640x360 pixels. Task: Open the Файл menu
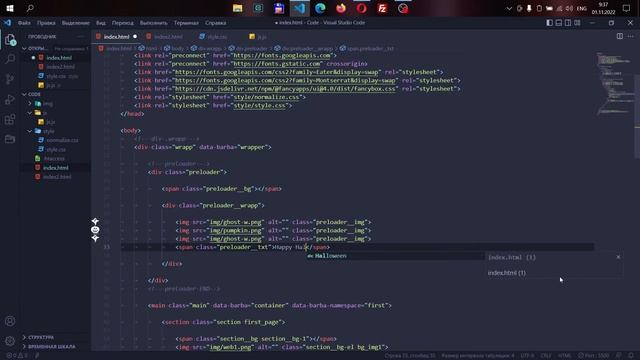point(24,23)
